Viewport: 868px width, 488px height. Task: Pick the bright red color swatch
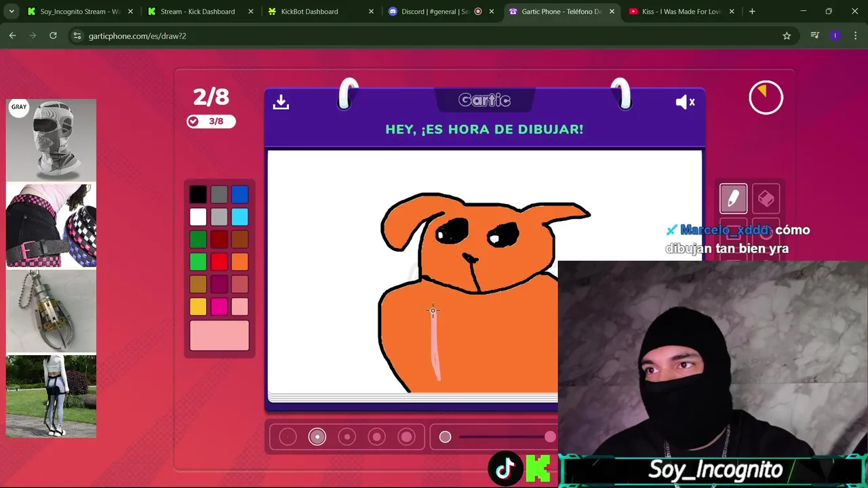tap(219, 262)
